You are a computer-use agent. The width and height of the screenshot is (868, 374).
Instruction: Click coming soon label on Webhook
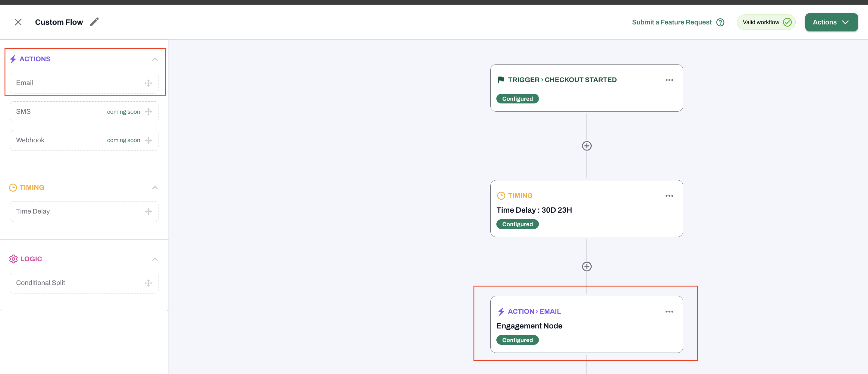124,140
